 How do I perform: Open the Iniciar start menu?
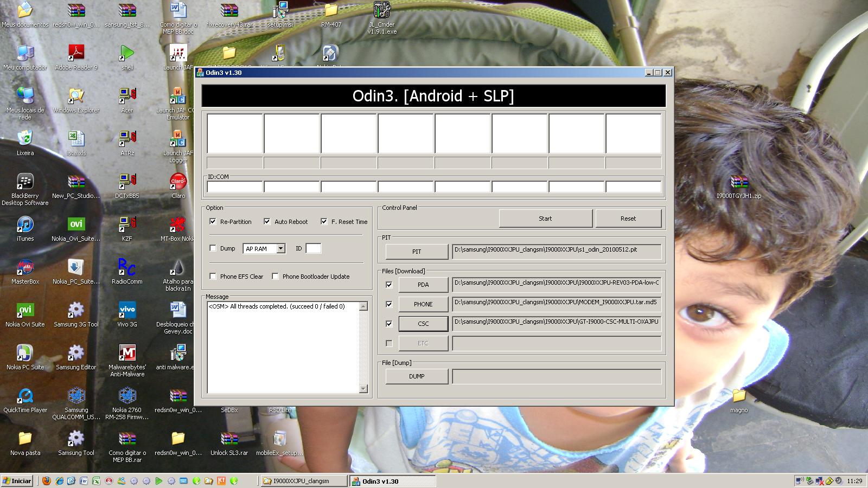pos(17,481)
